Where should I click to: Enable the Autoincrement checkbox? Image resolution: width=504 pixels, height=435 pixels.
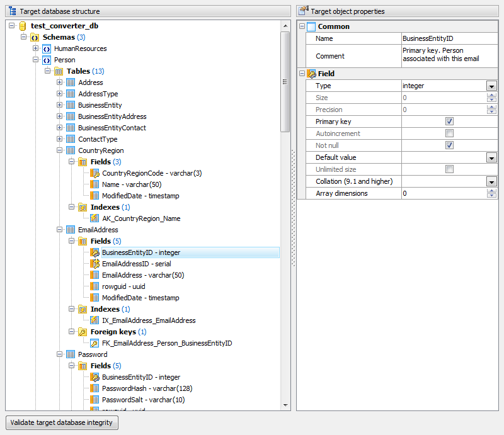click(449, 133)
